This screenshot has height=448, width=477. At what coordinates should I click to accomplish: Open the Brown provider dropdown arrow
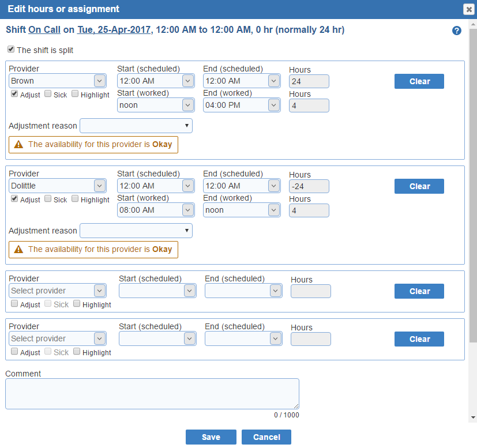[x=99, y=81]
